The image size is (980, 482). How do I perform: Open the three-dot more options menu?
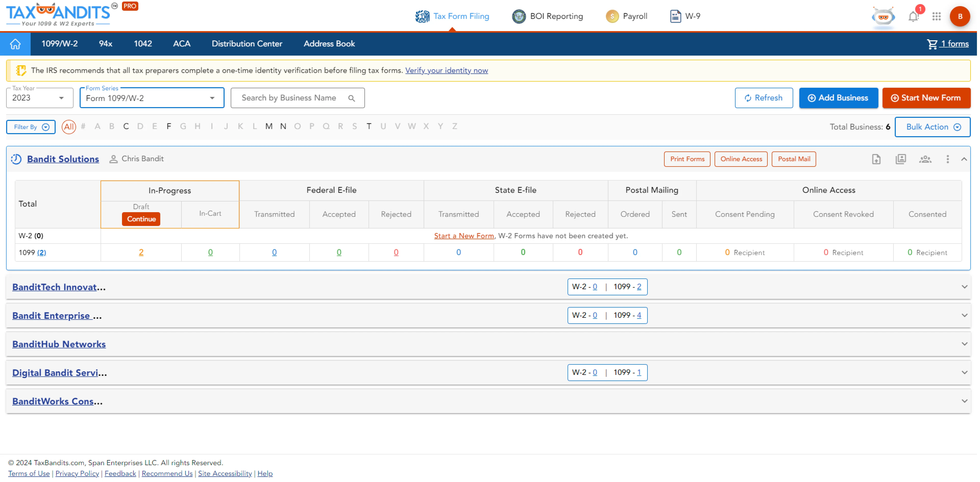(x=947, y=159)
